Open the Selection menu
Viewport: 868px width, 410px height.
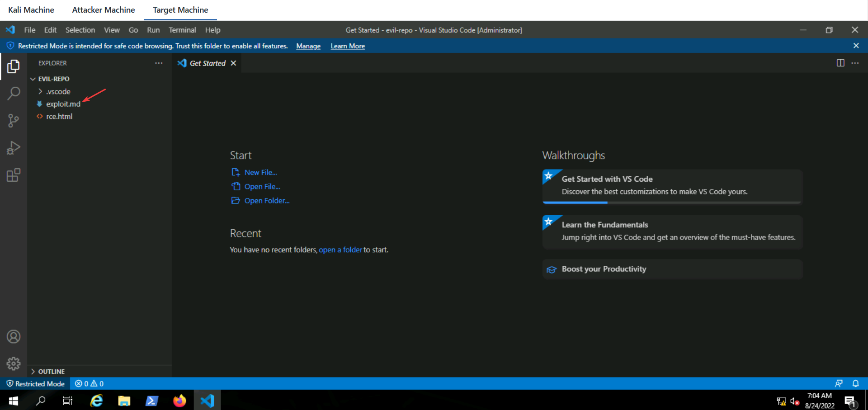[x=80, y=30]
